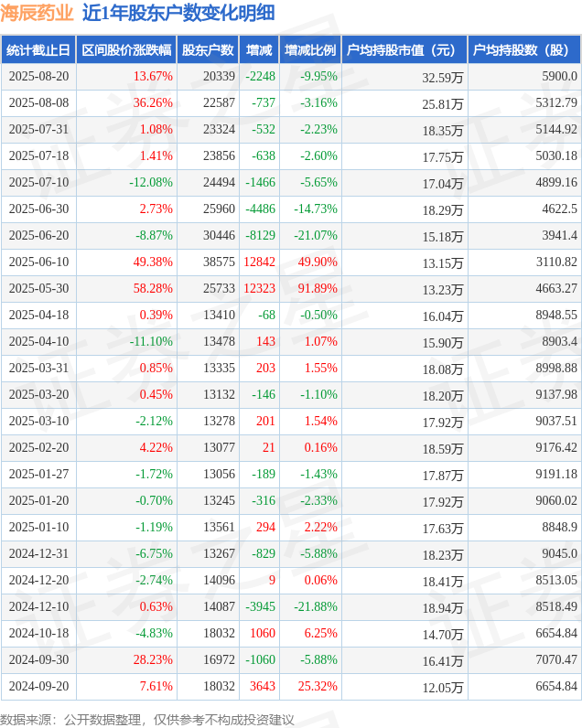Image resolution: width=582 pixels, height=728 pixels.
Task: Click the 海辰药业 title text
Action: (x=37, y=13)
